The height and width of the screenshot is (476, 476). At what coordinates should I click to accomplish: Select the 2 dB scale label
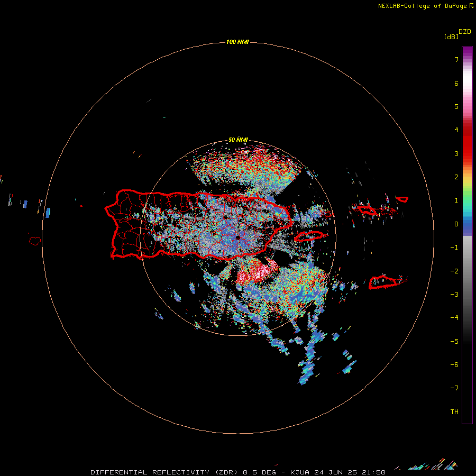pos(456,177)
